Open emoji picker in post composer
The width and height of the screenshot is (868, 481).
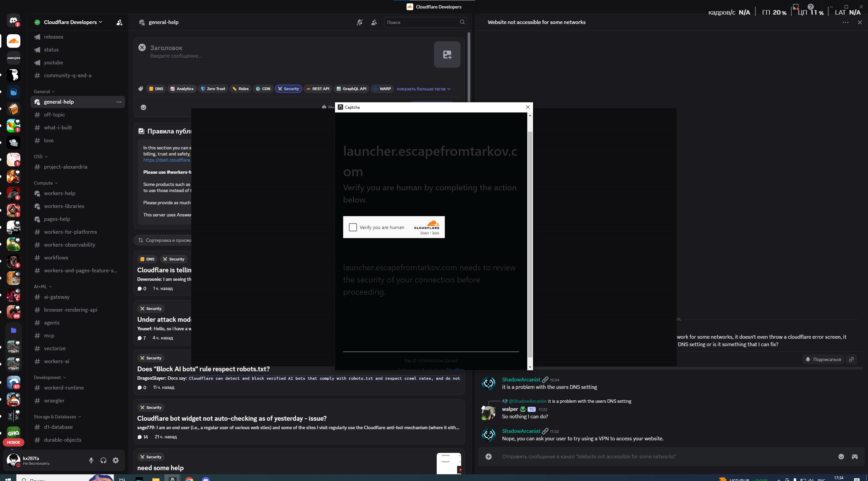tap(143, 107)
